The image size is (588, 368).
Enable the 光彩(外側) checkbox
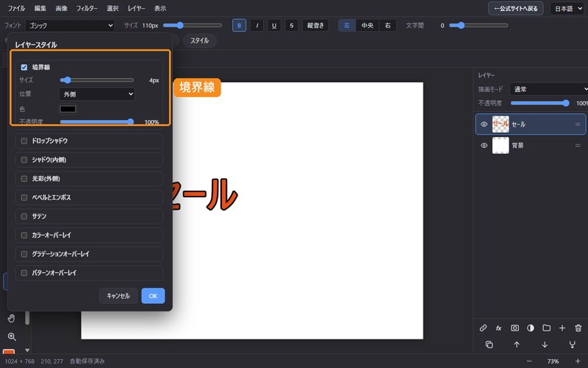(24, 178)
